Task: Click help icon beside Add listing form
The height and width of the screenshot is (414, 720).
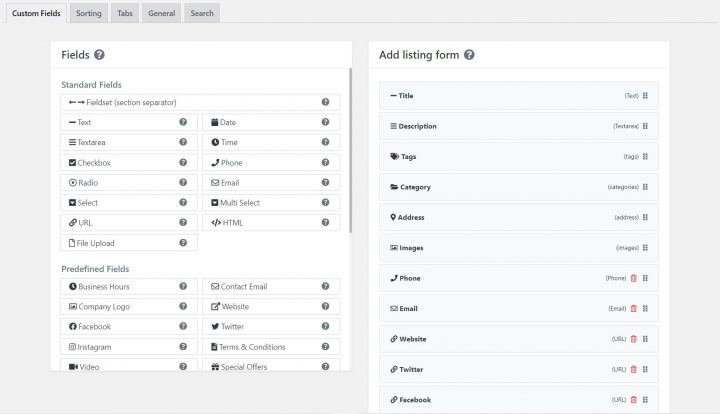Action: tap(469, 56)
